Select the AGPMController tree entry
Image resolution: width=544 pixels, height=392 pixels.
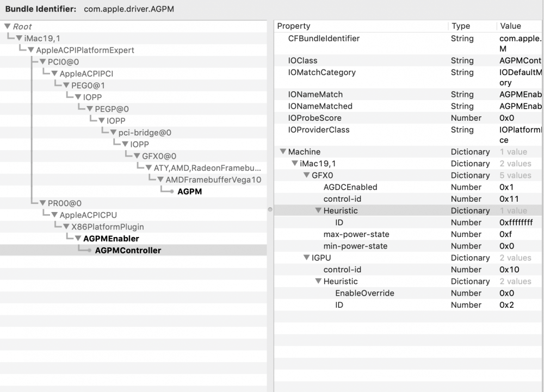click(128, 250)
